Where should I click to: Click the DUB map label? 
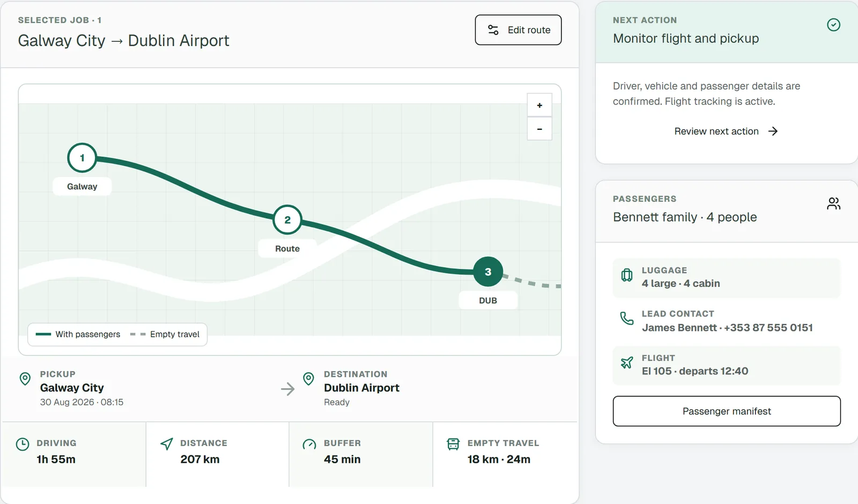(488, 300)
